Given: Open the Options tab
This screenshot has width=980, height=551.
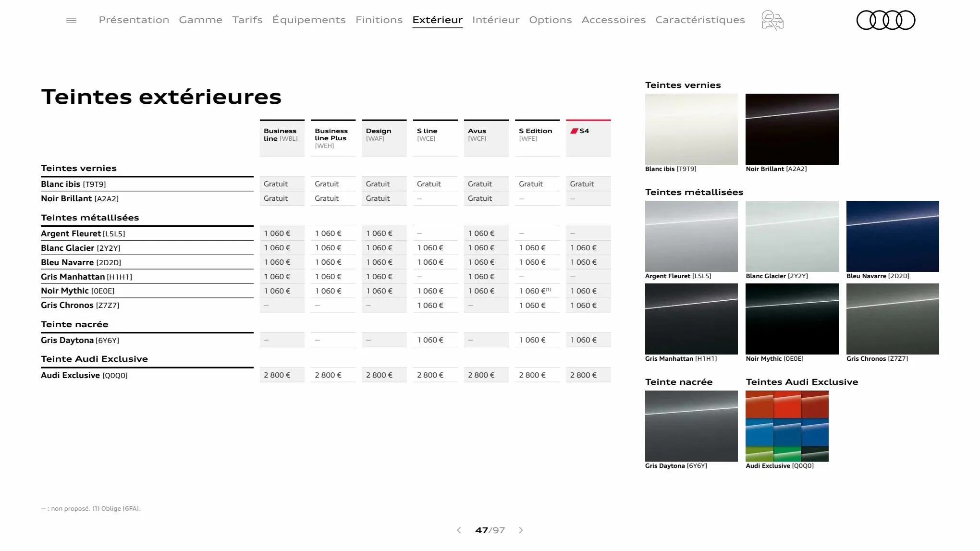Looking at the screenshot, I should point(551,20).
